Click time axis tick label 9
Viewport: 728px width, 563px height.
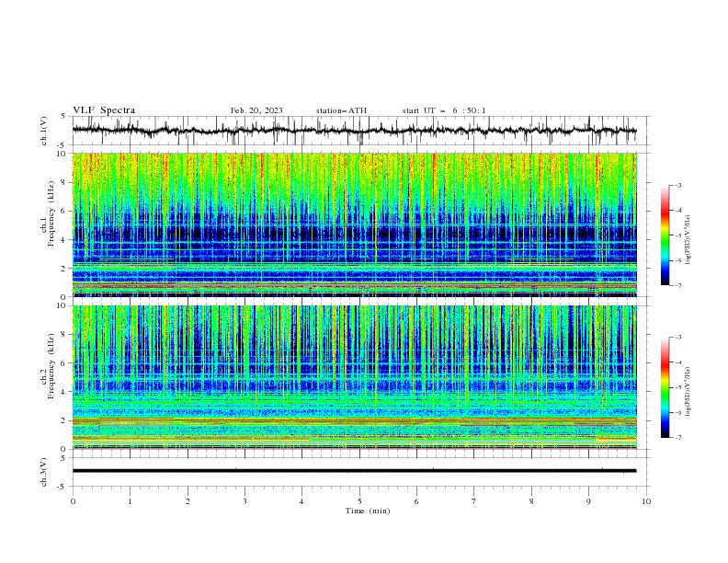(x=588, y=501)
